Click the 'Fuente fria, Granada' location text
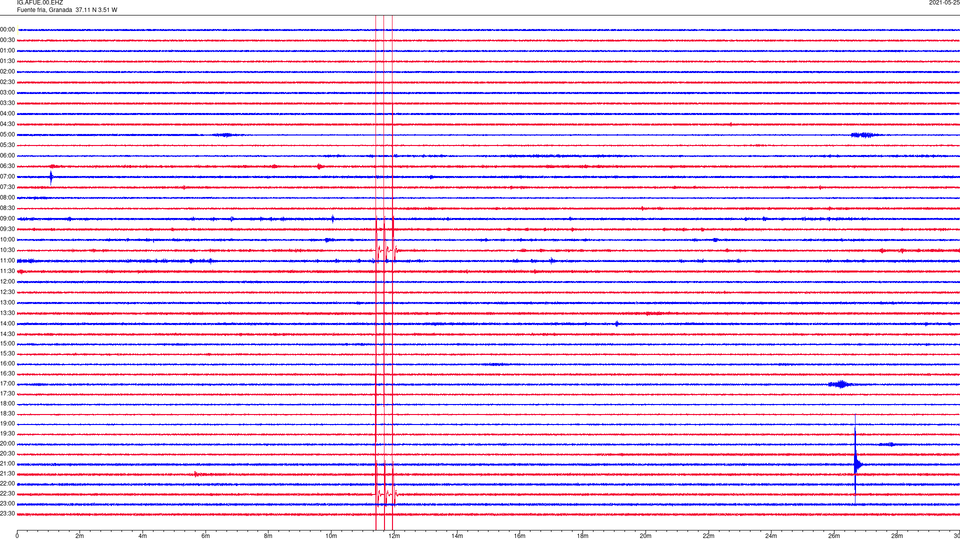This screenshot has width=960, height=540. [x=45, y=10]
